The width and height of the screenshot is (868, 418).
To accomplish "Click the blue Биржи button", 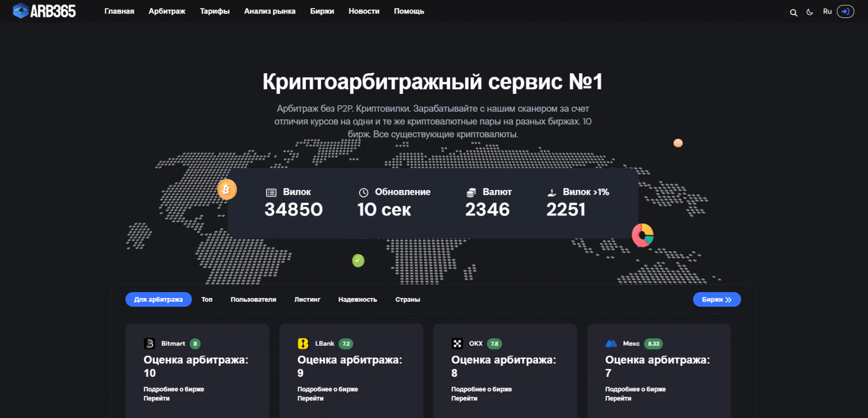I will coord(717,300).
